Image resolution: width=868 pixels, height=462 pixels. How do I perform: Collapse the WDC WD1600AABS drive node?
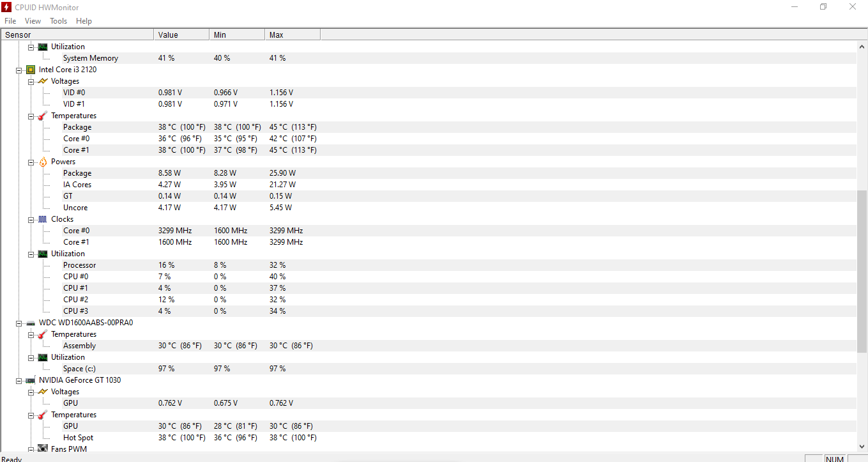coord(19,323)
